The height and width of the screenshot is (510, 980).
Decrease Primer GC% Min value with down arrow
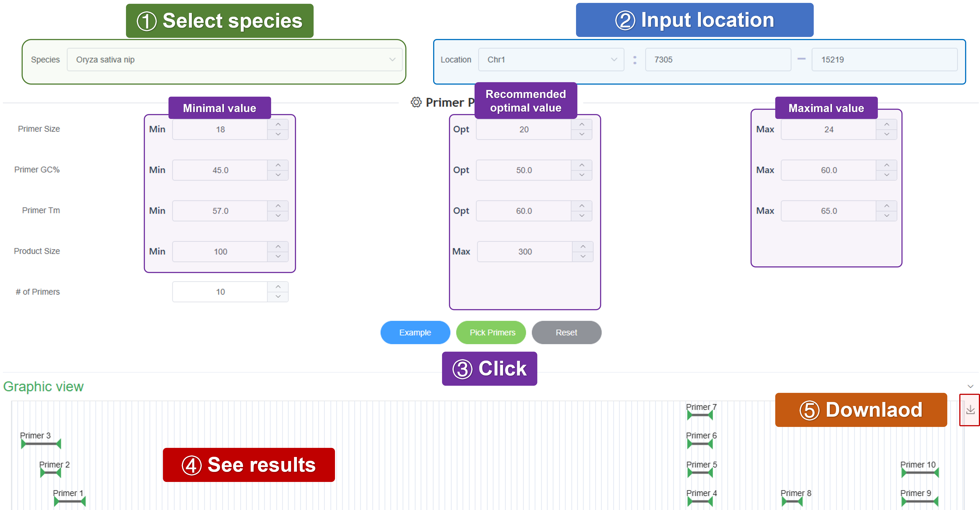click(278, 175)
